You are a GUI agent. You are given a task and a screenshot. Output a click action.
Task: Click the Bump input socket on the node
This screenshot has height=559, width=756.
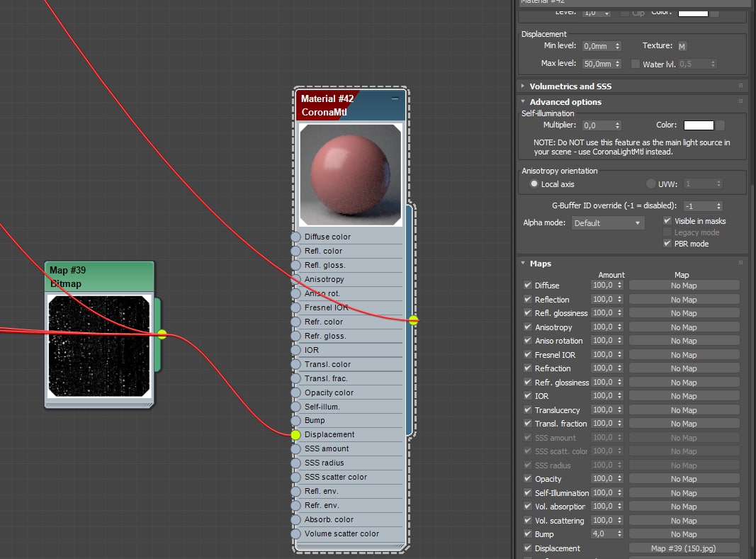pyautogui.click(x=295, y=421)
